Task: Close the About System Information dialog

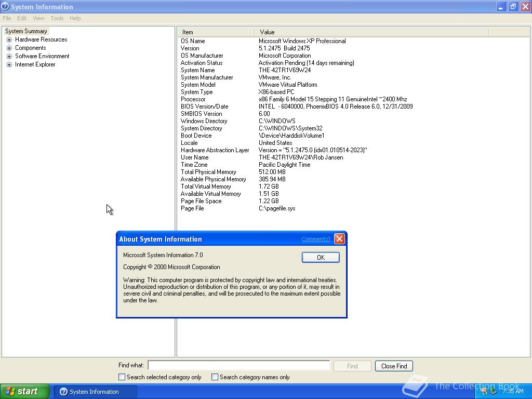Action: click(x=339, y=239)
